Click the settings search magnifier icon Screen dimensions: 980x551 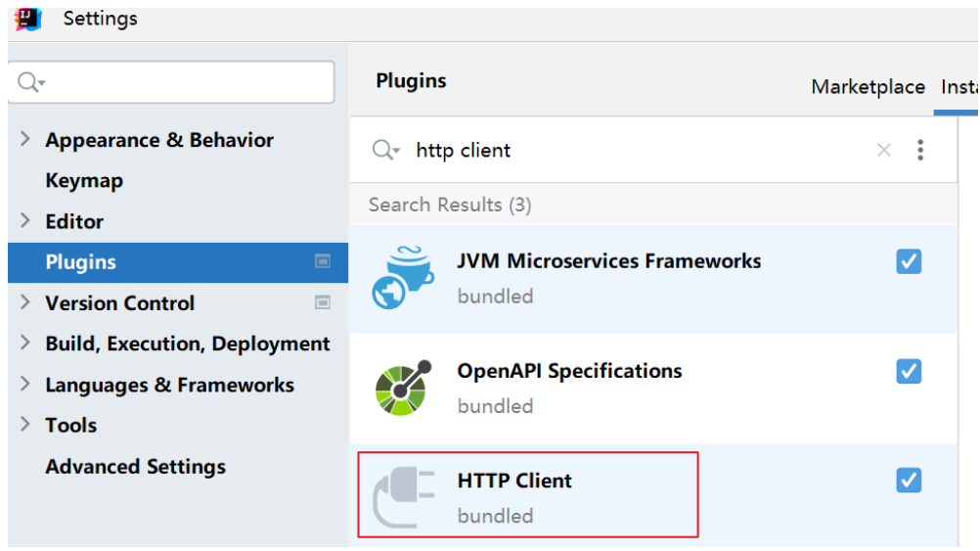(x=30, y=82)
